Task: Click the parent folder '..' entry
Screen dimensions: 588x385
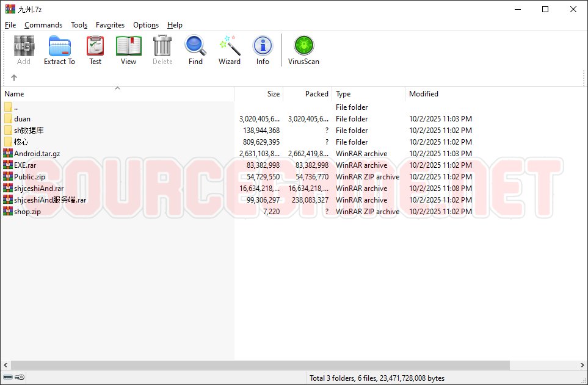Action: click(x=16, y=107)
